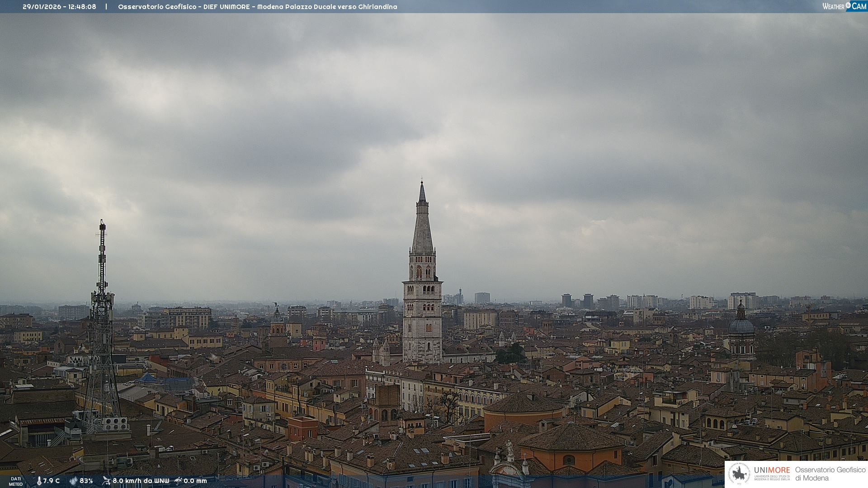The image size is (868, 488).
Task: Open the DATI METEO label
Action: [x=16, y=481]
